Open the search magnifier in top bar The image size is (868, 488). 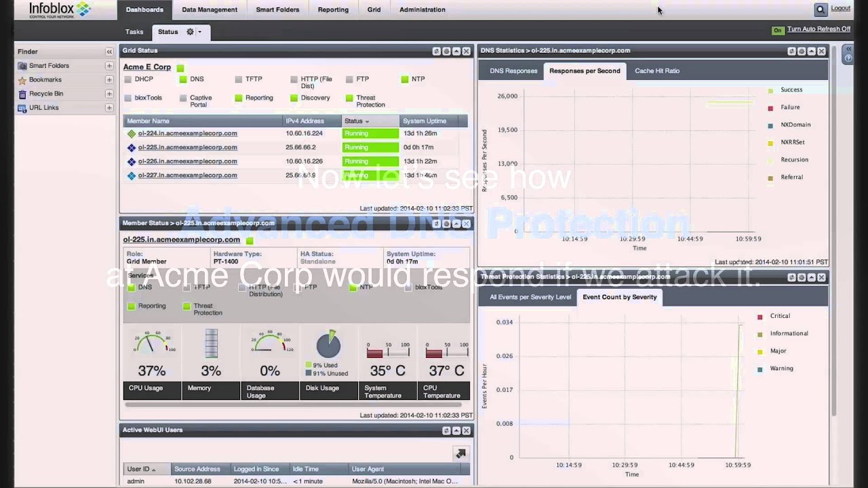click(821, 9)
